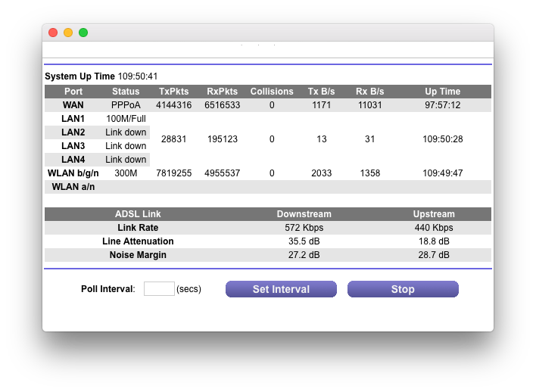
Task: Select WAN TxPkts value 4144316
Action: coord(173,105)
